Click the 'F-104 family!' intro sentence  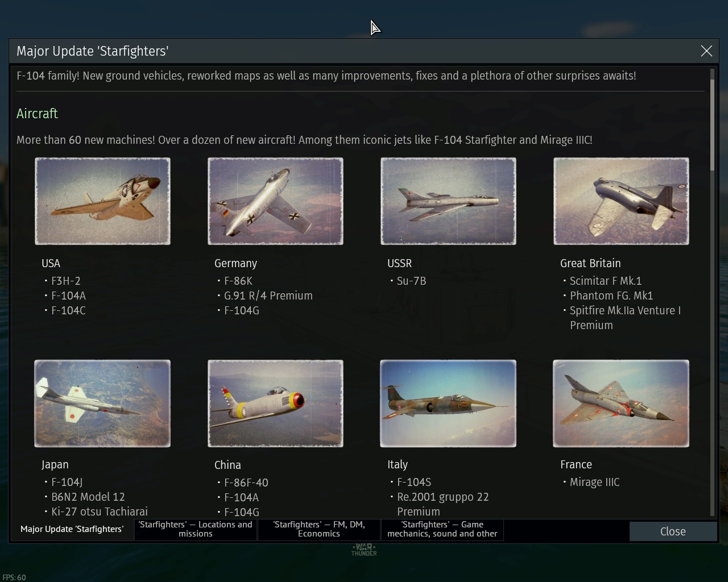pyautogui.click(x=326, y=76)
